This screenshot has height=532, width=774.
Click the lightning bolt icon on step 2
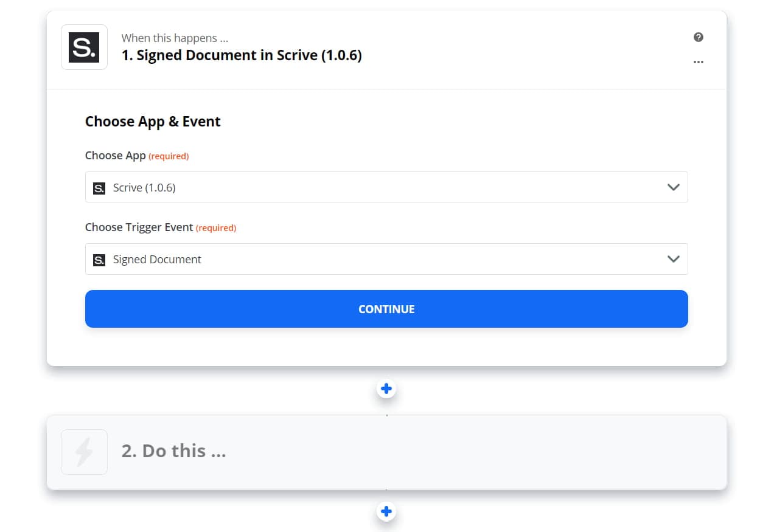[x=84, y=452]
